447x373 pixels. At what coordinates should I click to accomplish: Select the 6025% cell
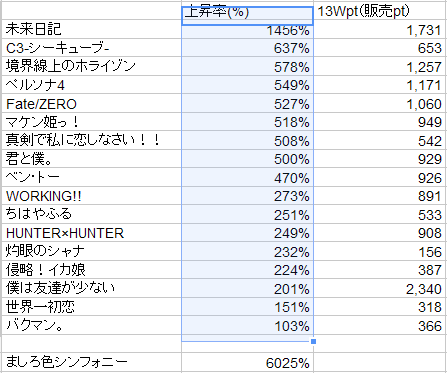pos(247,362)
